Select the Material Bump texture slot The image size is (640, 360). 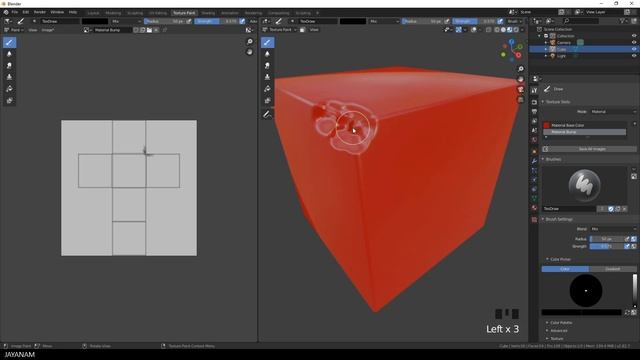point(584,132)
